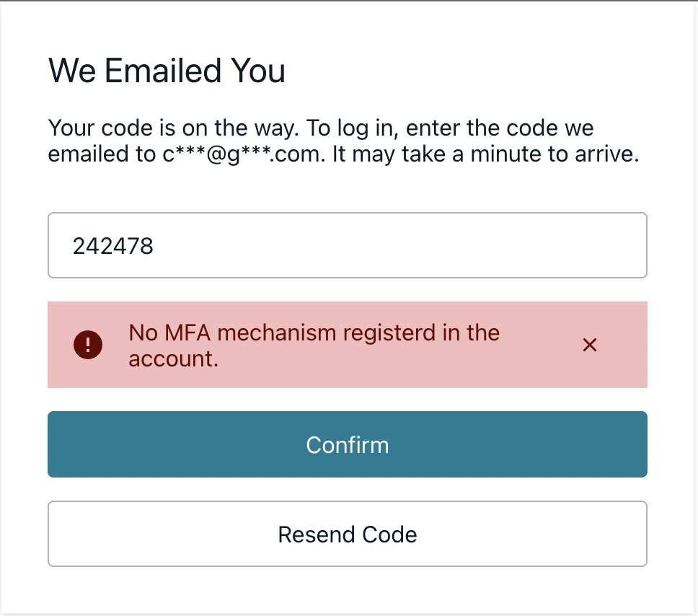Click the outlined Resend Code button

(348, 534)
